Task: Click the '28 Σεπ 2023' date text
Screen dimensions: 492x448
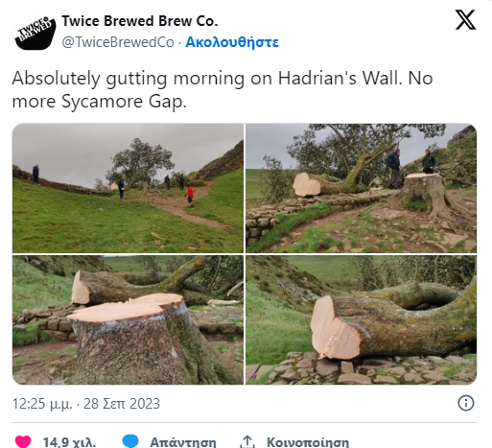Action: [122, 404]
